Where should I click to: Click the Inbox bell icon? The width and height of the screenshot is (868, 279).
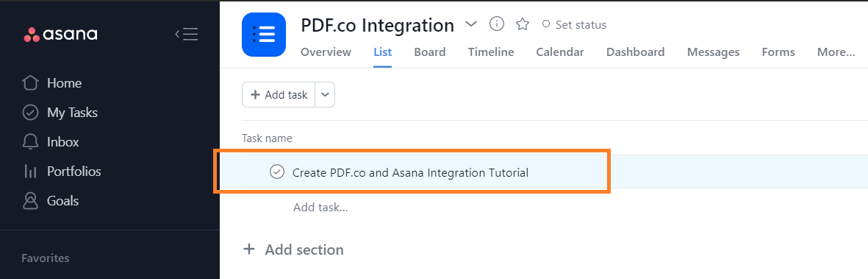(x=30, y=142)
